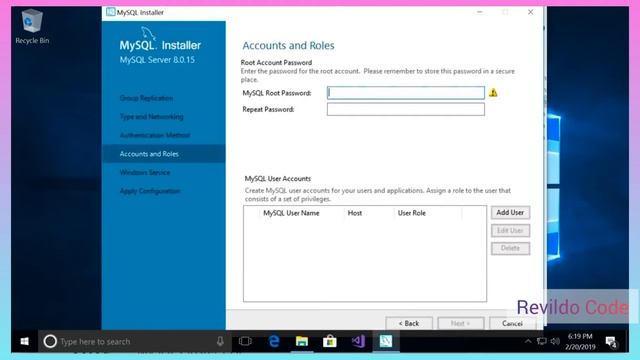Click the Cortana circle icon
The image size is (640, 360).
pyautogui.click(x=50, y=341)
